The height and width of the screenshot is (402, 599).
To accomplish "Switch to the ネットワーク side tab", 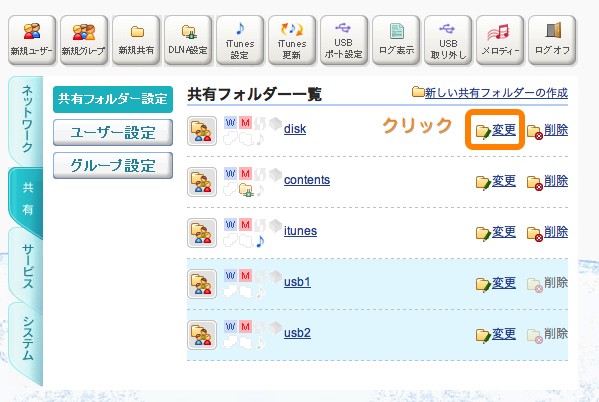I will click(26, 119).
